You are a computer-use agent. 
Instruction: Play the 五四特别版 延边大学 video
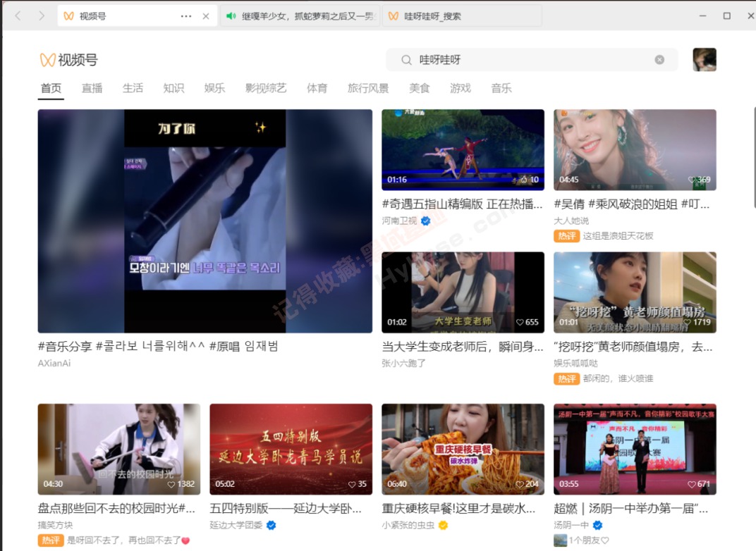click(x=291, y=449)
